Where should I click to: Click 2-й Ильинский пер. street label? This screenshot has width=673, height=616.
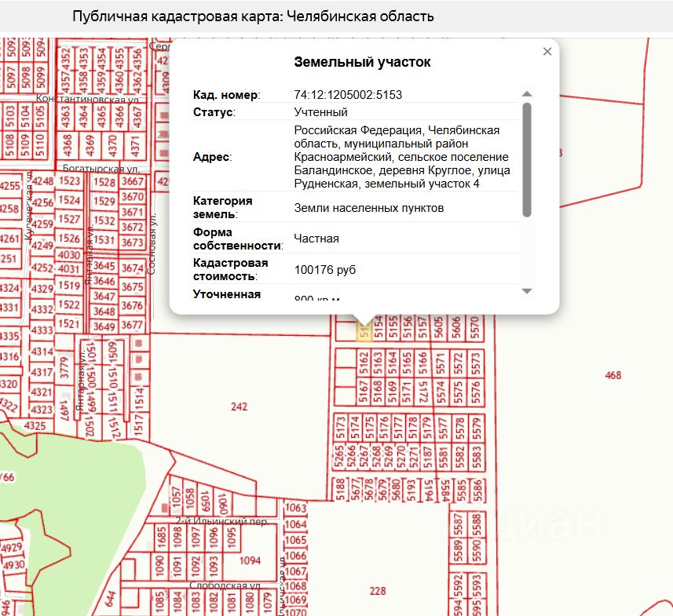click(222, 521)
